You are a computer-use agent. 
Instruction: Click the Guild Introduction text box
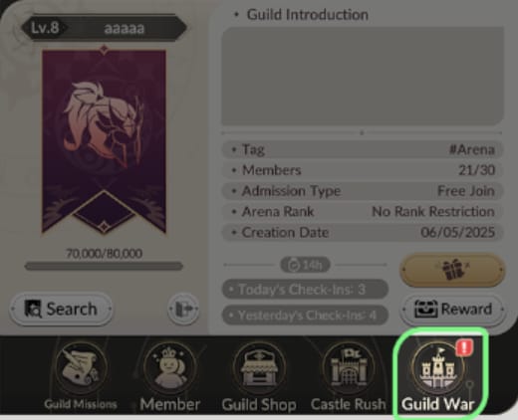coord(363,77)
